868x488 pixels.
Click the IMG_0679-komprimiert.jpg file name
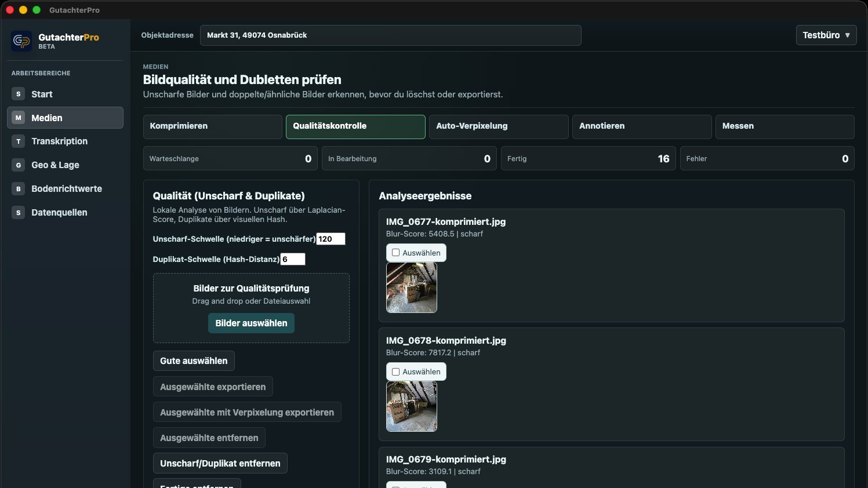coord(446,460)
